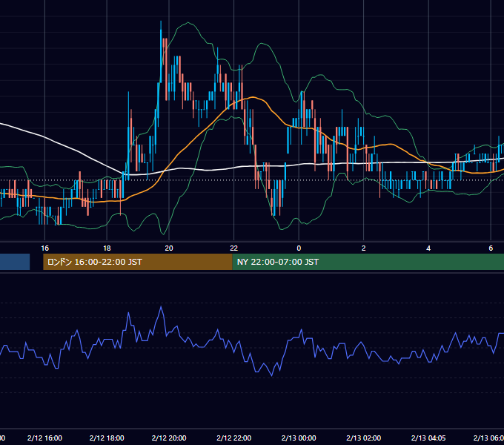504x445 pixels.
Task: Click the '2/13 00:00' date label
Action: 299,438
